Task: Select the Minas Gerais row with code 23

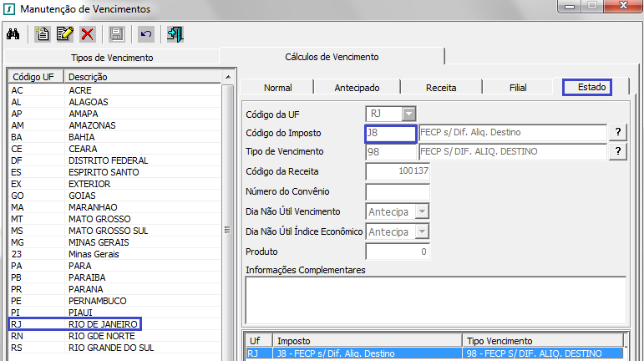Action: click(114, 254)
